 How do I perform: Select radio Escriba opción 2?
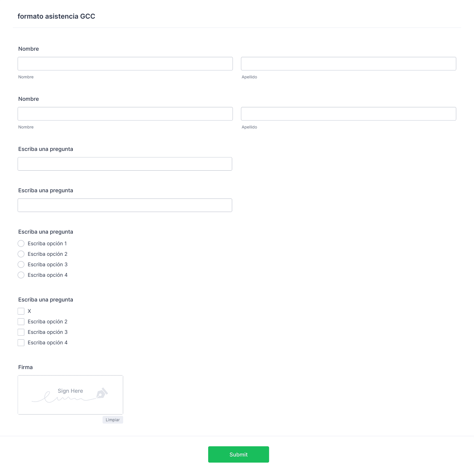(21, 254)
